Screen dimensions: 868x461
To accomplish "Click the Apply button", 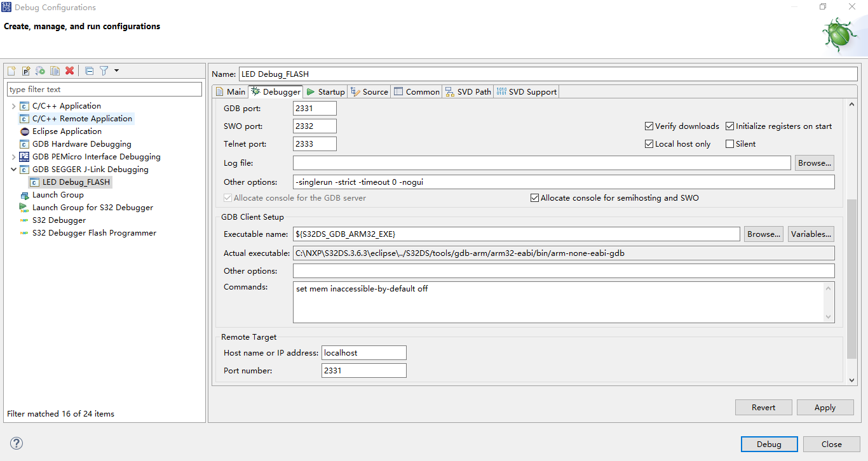I will (x=825, y=408).
